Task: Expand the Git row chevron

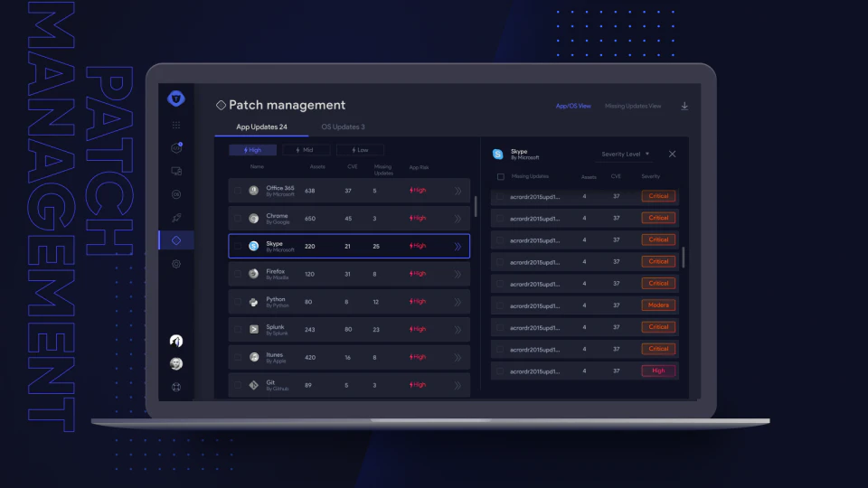Action: tap(458, 385)
